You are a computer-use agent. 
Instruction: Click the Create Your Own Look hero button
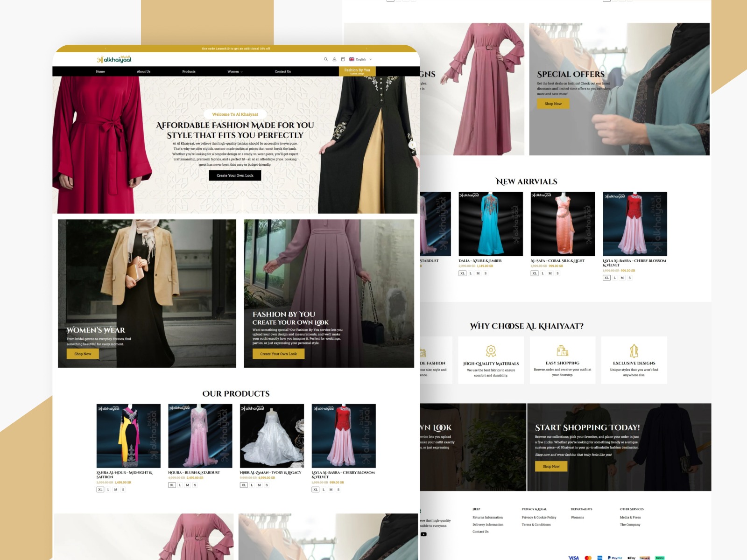click(235, 175)
